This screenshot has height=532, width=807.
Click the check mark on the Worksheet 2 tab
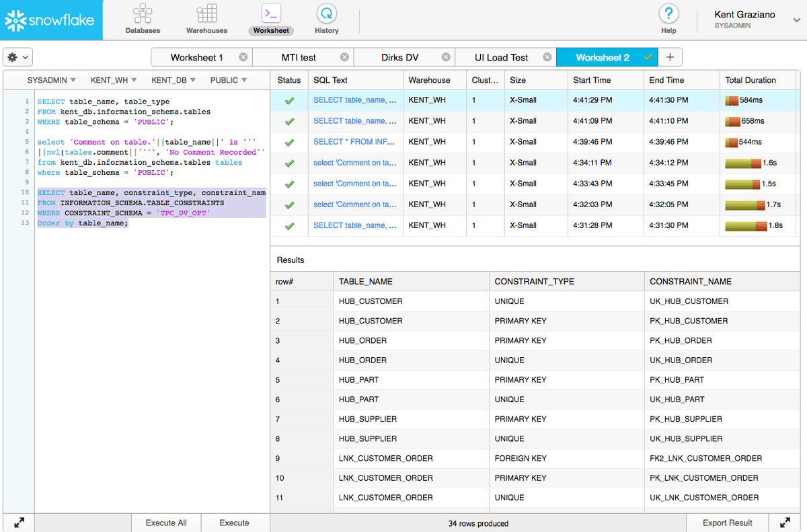coord(648,57)
